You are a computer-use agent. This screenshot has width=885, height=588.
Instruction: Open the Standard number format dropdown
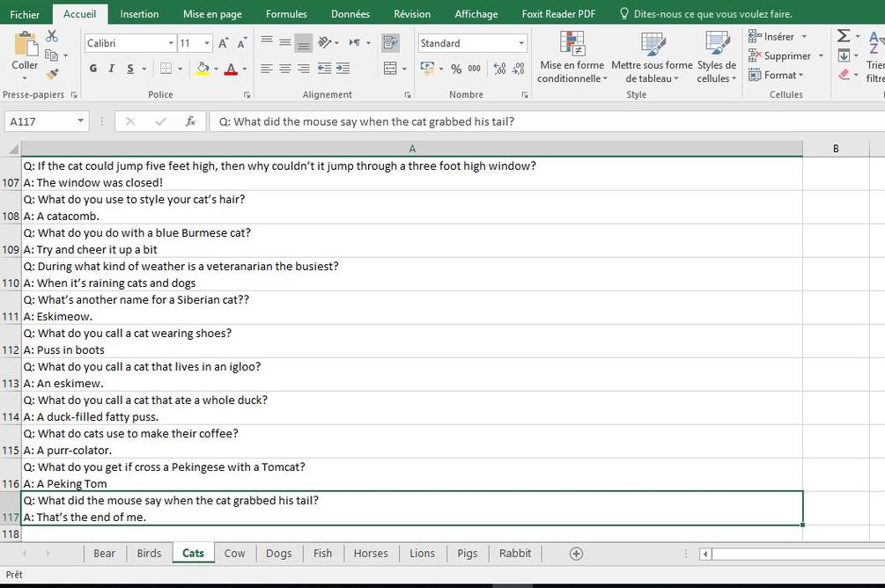(x=521, y=43)
